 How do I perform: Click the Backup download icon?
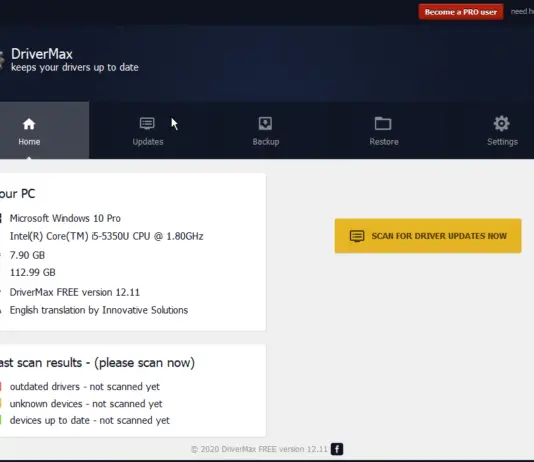265,124
